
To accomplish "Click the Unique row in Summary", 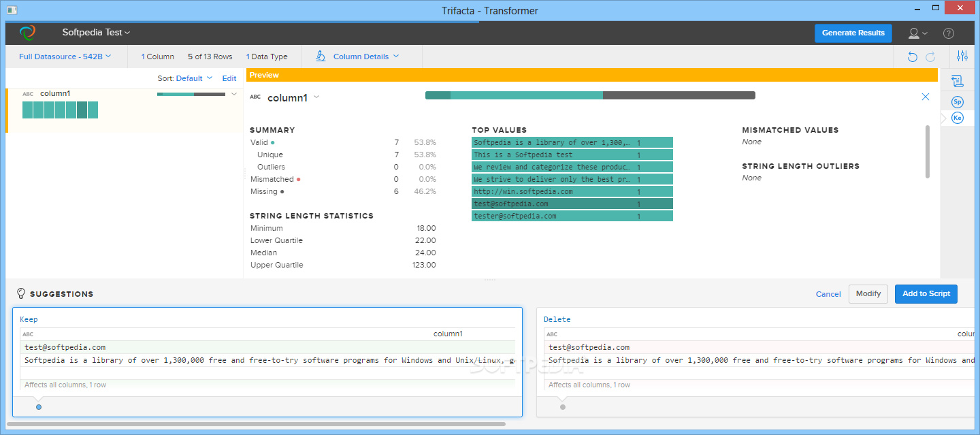I will click(343, 155).
